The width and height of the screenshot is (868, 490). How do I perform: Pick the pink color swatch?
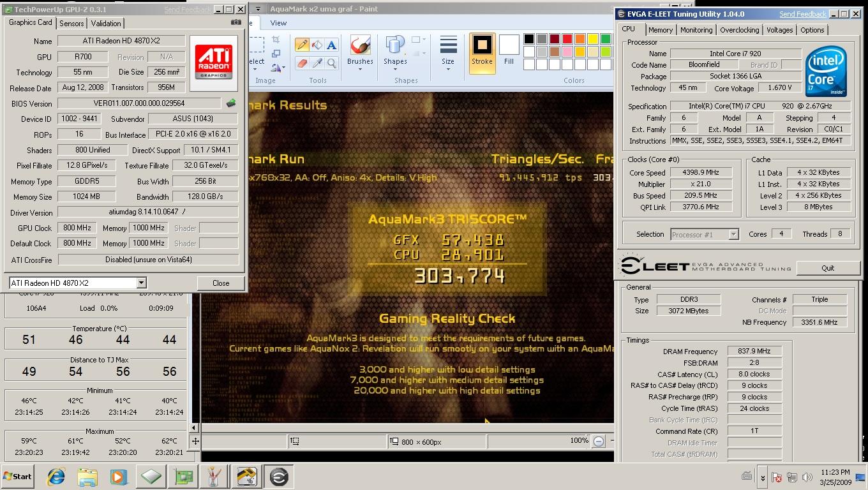coord(567,52)
